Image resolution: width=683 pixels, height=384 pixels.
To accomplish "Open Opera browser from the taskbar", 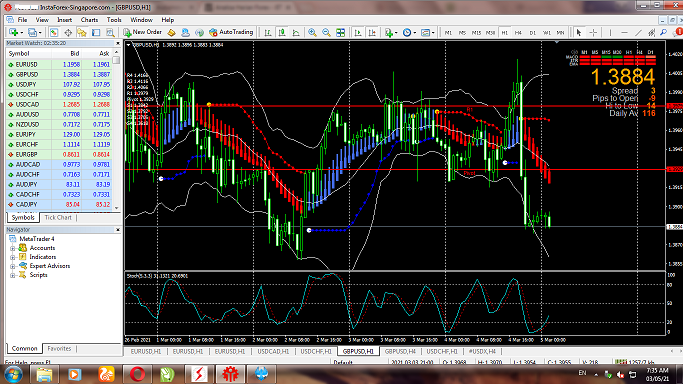I will [137, 374].
